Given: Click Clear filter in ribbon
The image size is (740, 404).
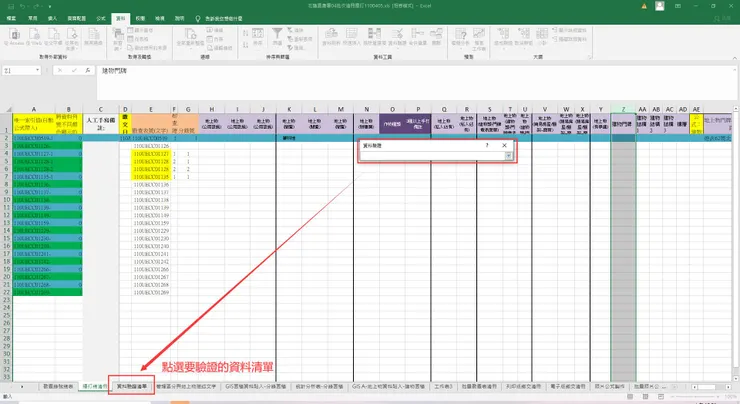Looking at the screenshot, I should [295, 30].
